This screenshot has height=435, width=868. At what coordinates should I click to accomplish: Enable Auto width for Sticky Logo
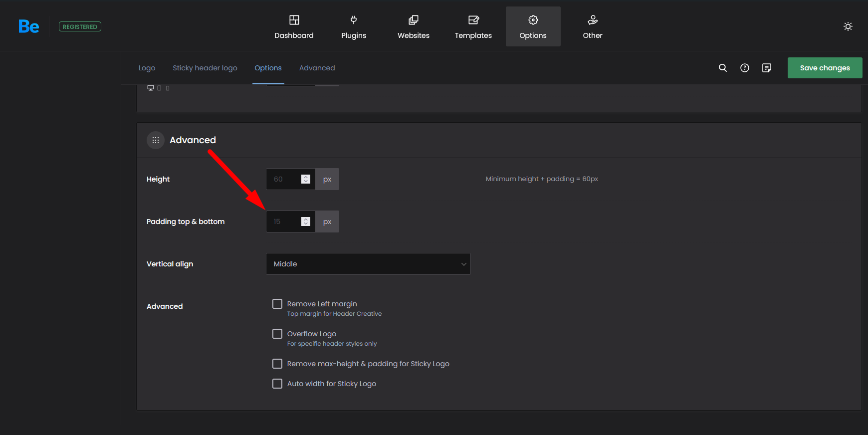(277, 384)
